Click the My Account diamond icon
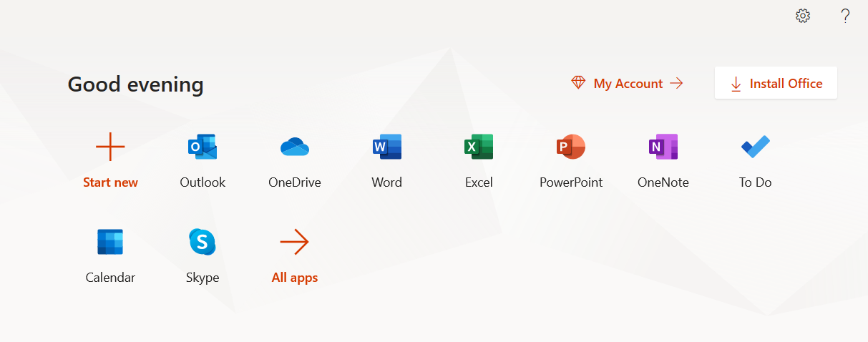The height and width of the screenshot is (342, 868). coord(578,83)
